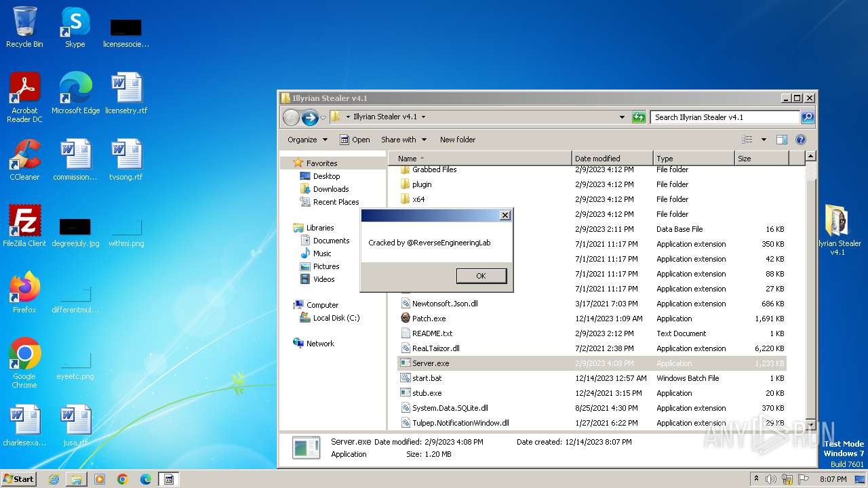This screenshot has width=868, height=488.
Task: Click the Chrome taskbar icon
Action: [123, 479]
